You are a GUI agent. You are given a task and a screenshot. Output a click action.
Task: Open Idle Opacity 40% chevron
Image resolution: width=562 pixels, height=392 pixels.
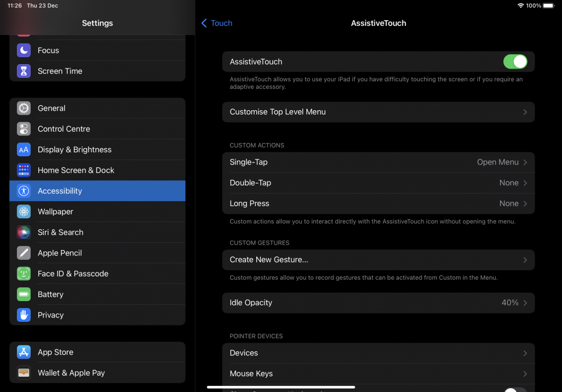(x=525, y=303)
